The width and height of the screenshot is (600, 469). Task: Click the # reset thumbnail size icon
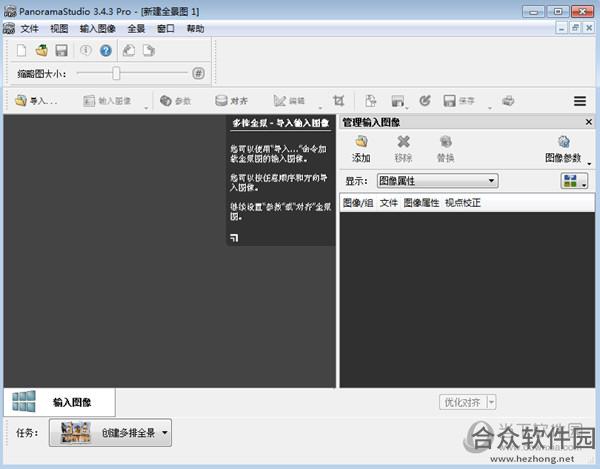[198, 73]
